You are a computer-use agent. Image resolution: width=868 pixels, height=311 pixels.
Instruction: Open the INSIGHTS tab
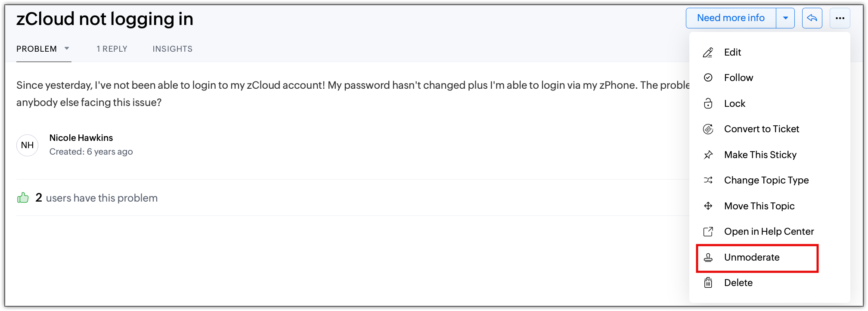[x=172, y=49]
